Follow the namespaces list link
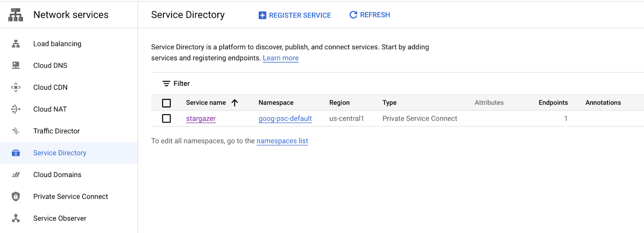The height and width of the screenshot is (233, 644). tap(282, 141)
